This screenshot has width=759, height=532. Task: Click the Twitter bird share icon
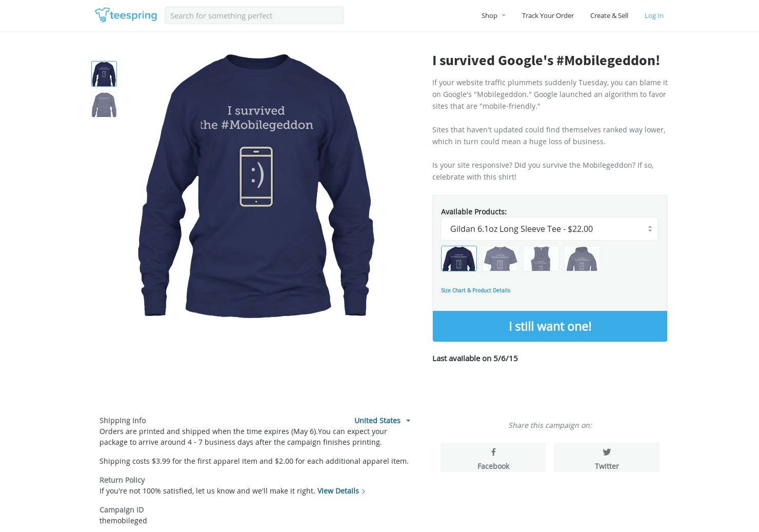[x=607, y=452]
